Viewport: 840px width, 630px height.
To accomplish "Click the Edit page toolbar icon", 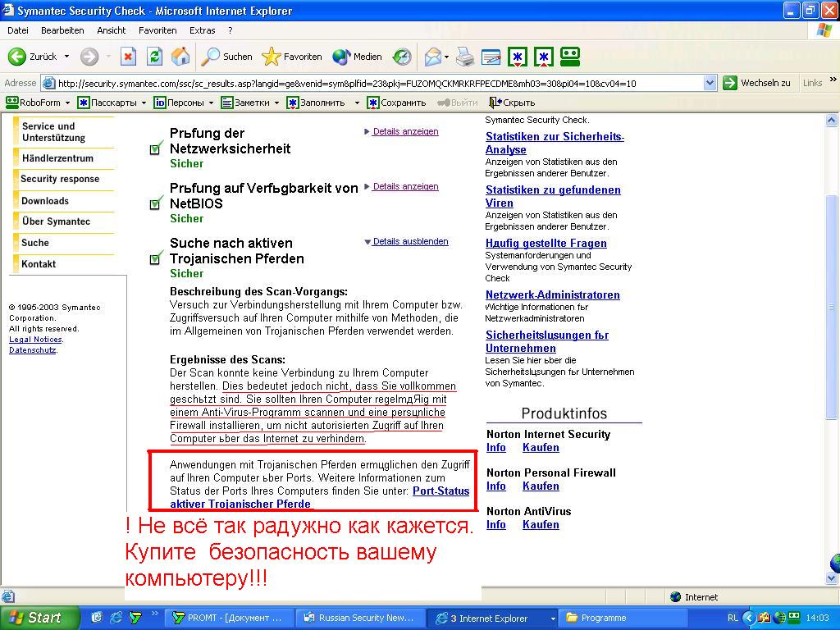I will [491, 57].
